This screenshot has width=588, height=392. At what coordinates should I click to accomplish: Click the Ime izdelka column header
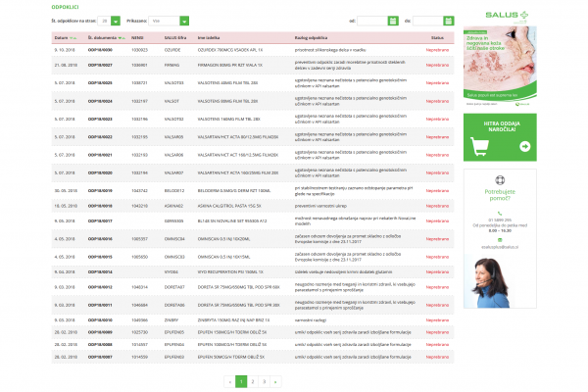click(x=209, y=38)
